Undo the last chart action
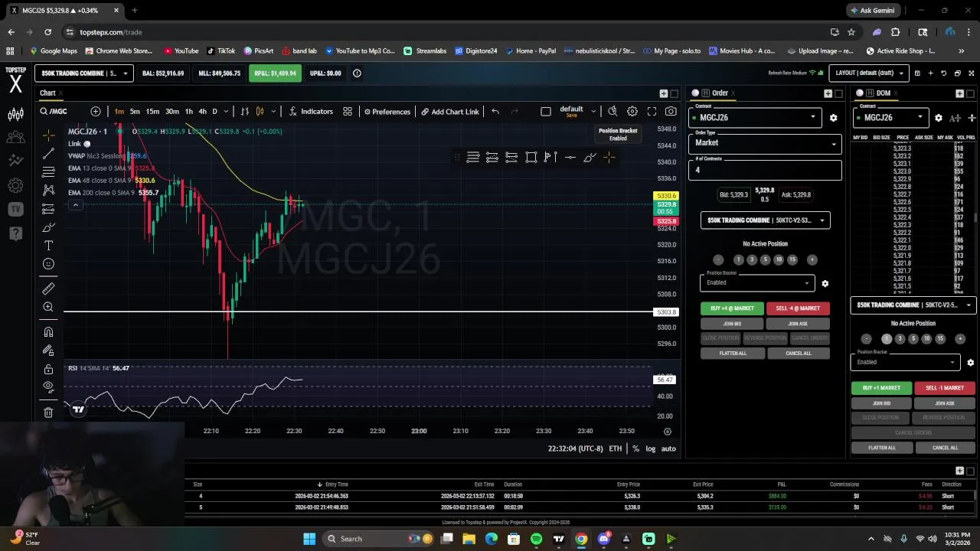This screenshot has width=980, height=551. pyautogui.click(x=495, y=112)
